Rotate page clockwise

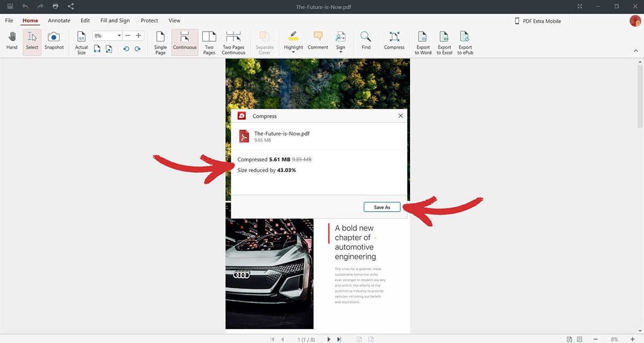(x=137, y=49)
